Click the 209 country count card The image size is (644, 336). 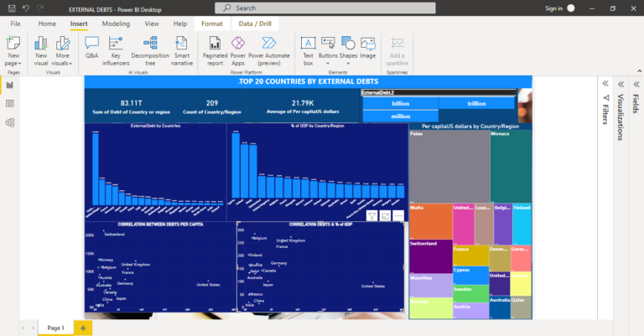coord(212,106)
